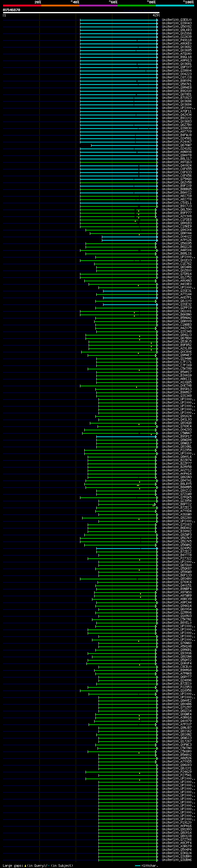Select hit UniRef100_B9FIX9
Viewport: 197px width, 868px height.
point(176,186)
